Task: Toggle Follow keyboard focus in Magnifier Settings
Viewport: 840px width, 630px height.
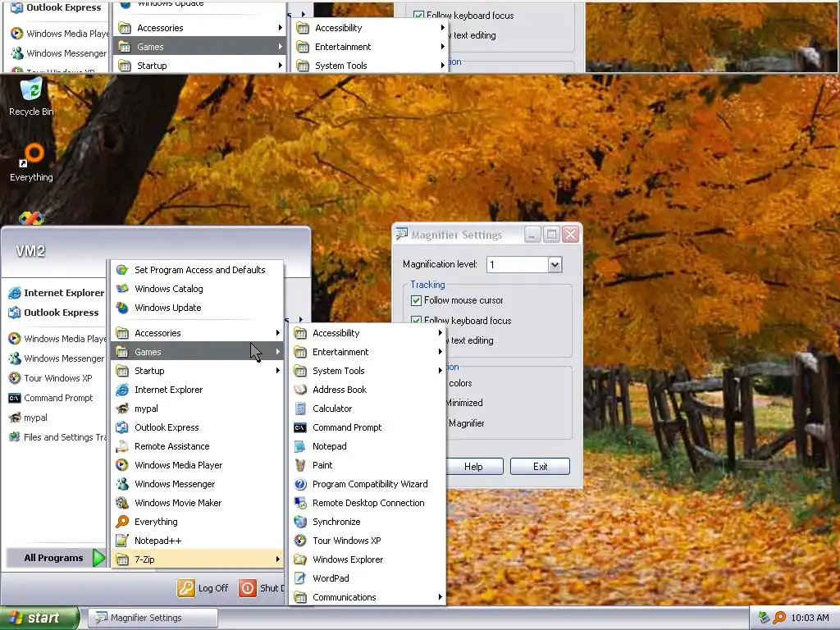Action: point(416,321)
